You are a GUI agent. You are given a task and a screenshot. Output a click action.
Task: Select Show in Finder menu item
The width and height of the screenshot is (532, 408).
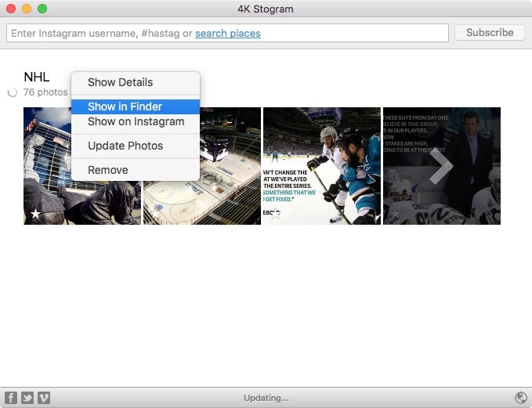(125, 107)
